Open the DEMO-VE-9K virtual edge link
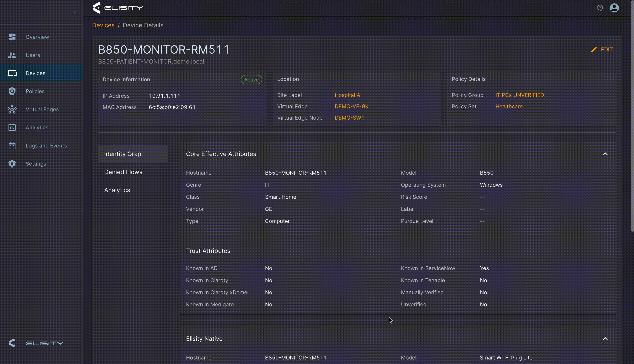The height and width of the screenshot is (364, 634). pos(351,107)
